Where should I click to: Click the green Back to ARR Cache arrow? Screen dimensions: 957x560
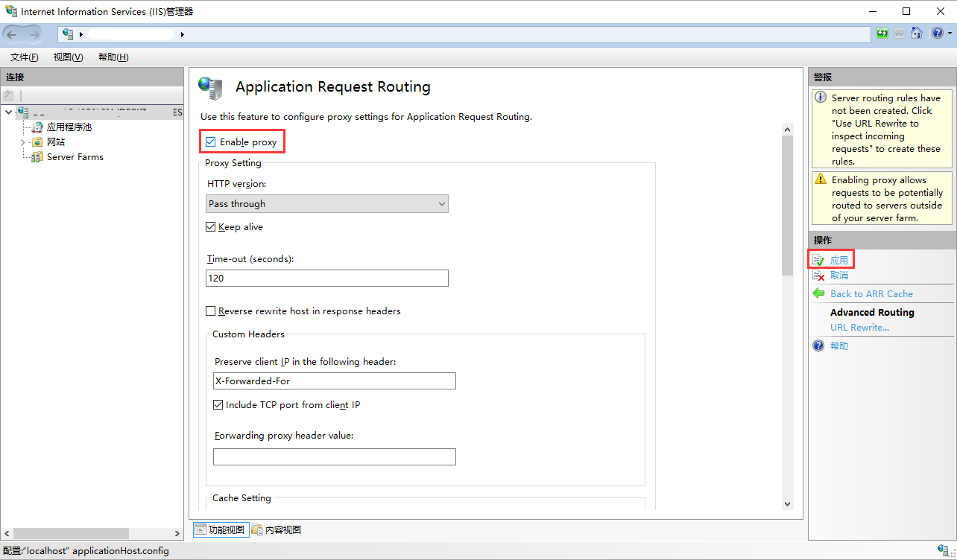tap(819, 294)
